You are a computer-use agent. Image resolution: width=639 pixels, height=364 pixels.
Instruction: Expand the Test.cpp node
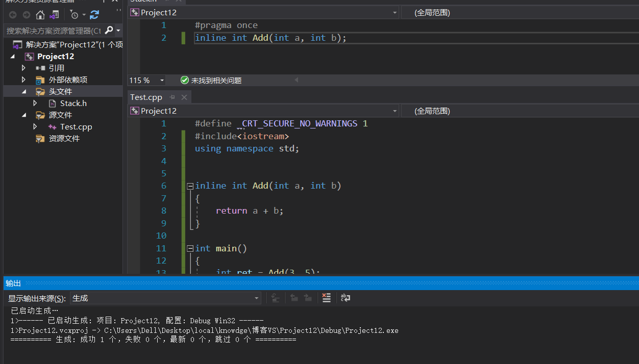pyautogui.click(x=35, y=126)
